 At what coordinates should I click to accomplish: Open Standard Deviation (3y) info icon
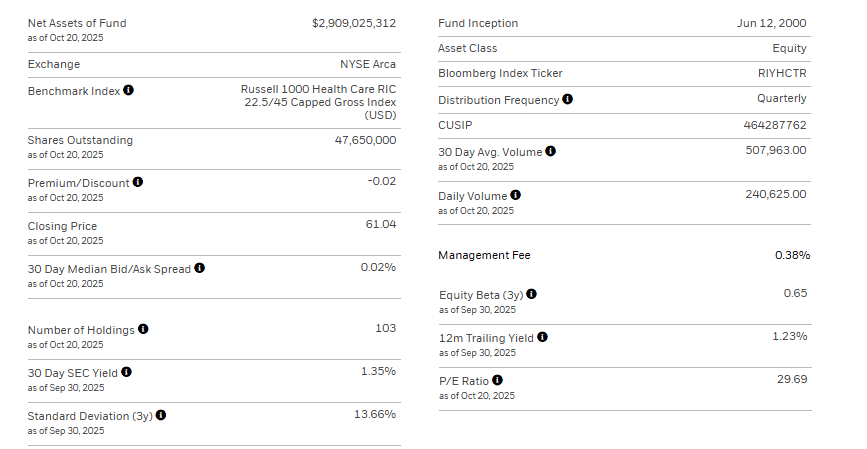161,415
